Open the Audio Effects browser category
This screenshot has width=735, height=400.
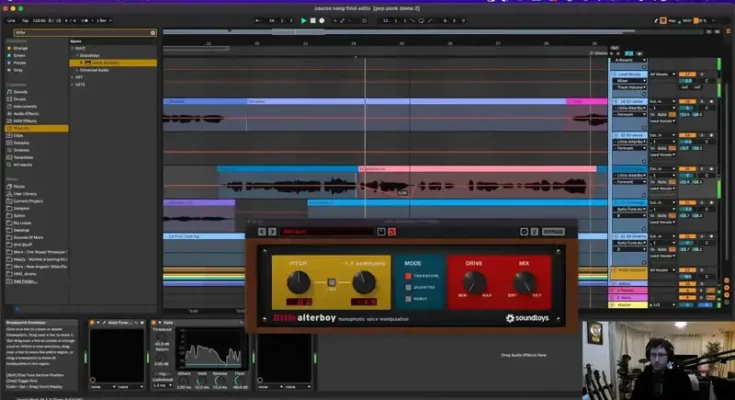[x=25, y=115]
